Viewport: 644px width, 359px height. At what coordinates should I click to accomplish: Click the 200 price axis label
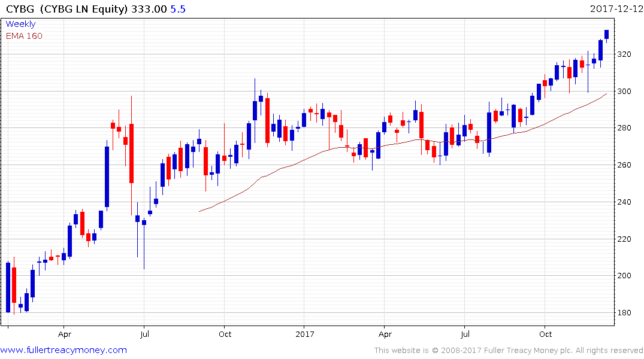[x=624, y=276]
